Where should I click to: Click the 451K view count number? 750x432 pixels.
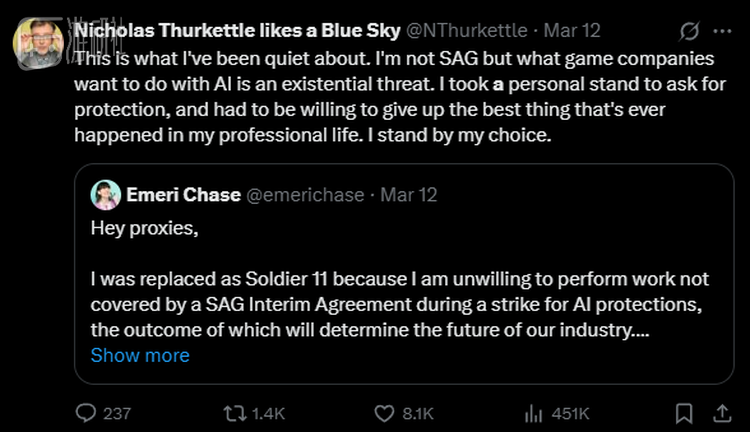(570, 413)
